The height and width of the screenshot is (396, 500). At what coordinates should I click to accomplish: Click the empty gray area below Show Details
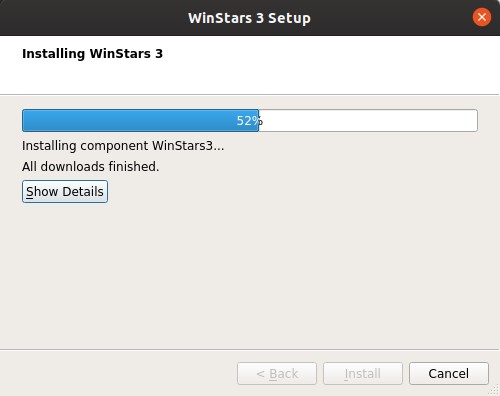250,273
